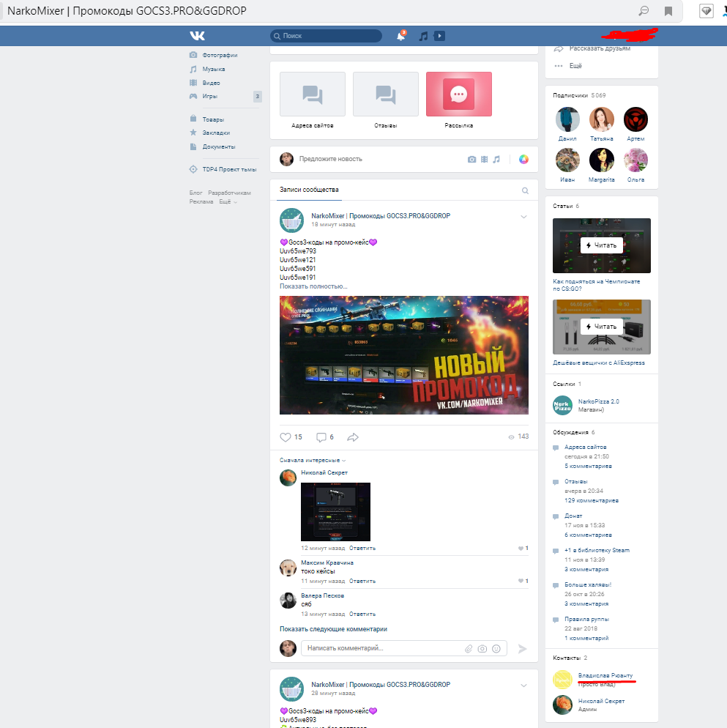Click the Поиск search field

tap(326, 36)
